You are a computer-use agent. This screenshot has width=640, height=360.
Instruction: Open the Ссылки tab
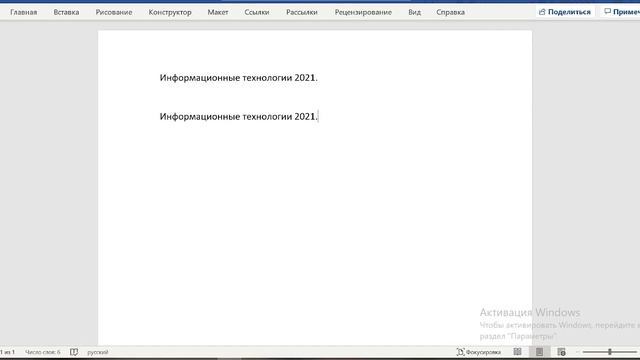(257, 12)
